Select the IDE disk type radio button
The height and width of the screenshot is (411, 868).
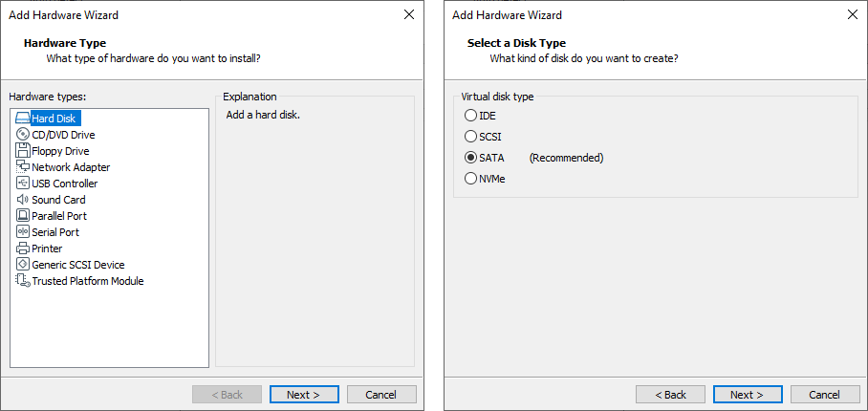[470, 116]
